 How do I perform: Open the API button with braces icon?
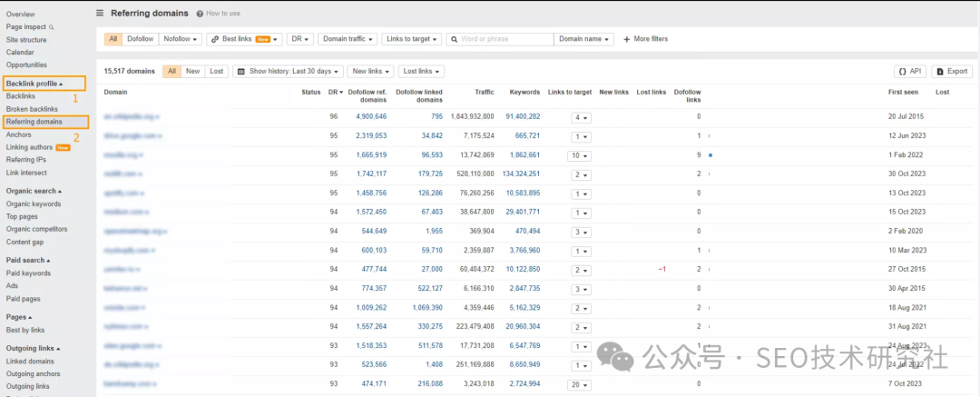[910, 71]
